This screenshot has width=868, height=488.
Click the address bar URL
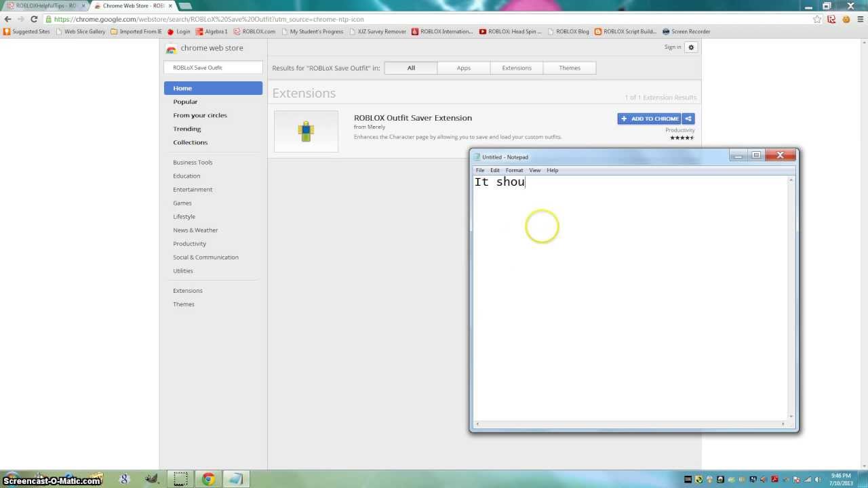(x=209, y=19)
